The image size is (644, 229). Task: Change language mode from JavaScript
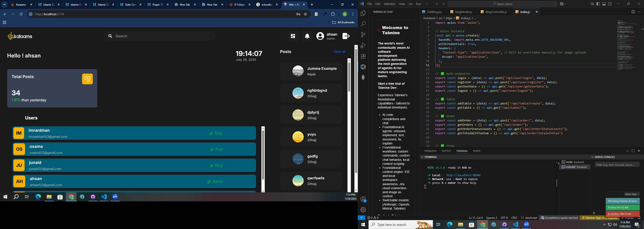(x=531, y=218)
